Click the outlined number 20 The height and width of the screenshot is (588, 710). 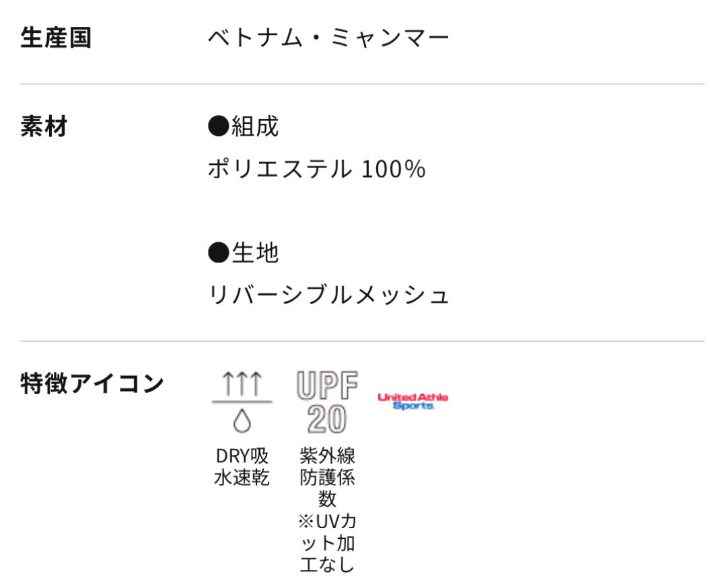[x=327, y=420]
